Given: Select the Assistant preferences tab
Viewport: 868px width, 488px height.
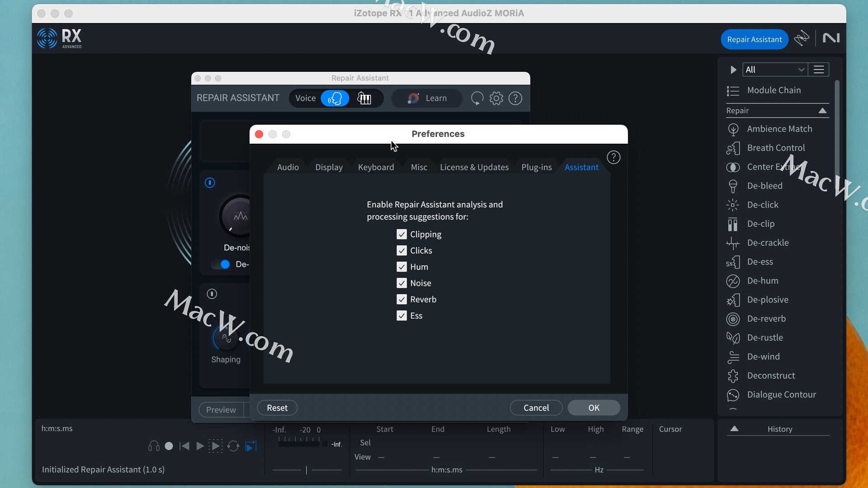Looking at the screenshot, I should pyautogui.click(x=581, y=167).
